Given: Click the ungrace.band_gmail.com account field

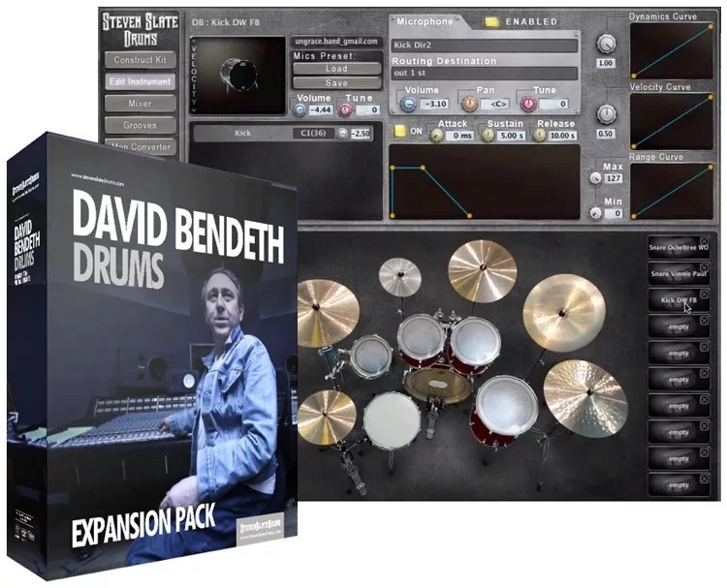Looking at the screenshot, I should [336, 42].
